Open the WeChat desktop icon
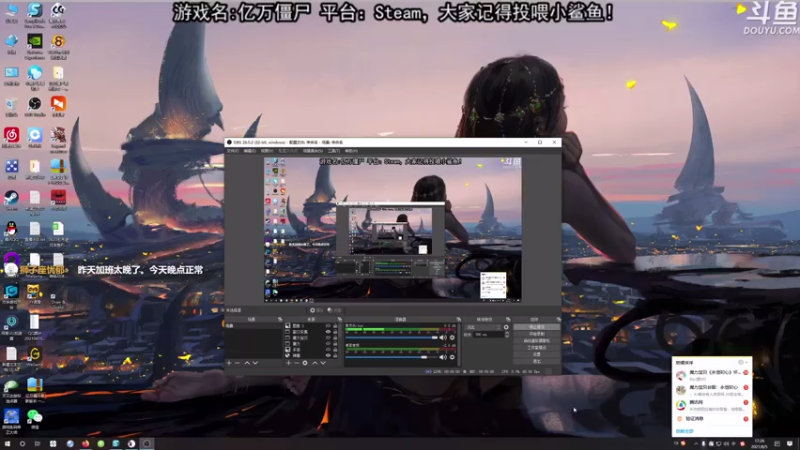The height and width of the screenshot is (450, 800). (x=35, y=418)
